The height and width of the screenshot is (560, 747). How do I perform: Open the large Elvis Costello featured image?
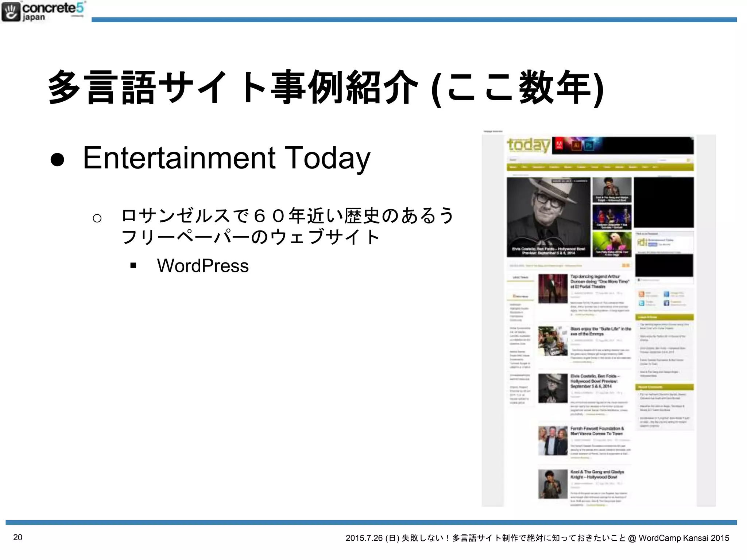point(548,217)
